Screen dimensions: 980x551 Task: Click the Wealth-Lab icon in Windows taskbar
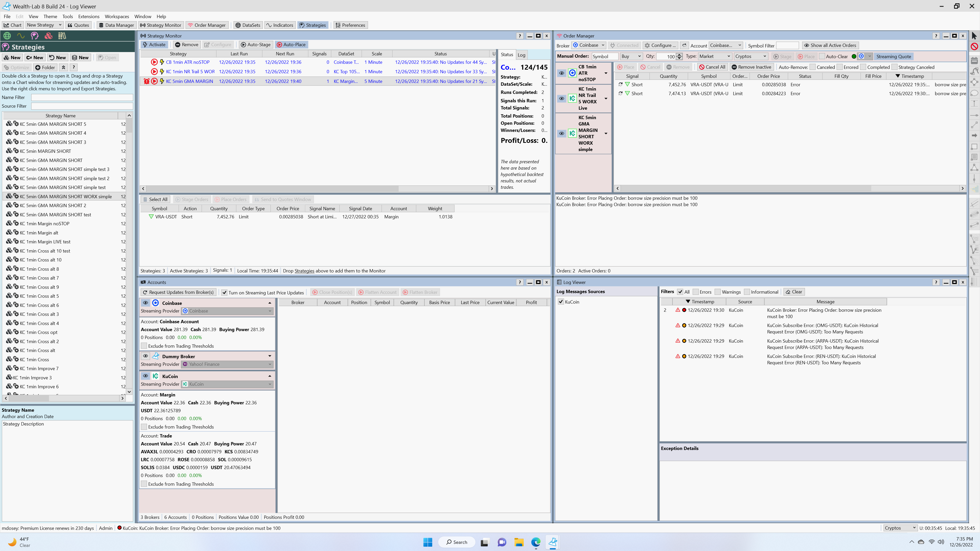[553, 542]
